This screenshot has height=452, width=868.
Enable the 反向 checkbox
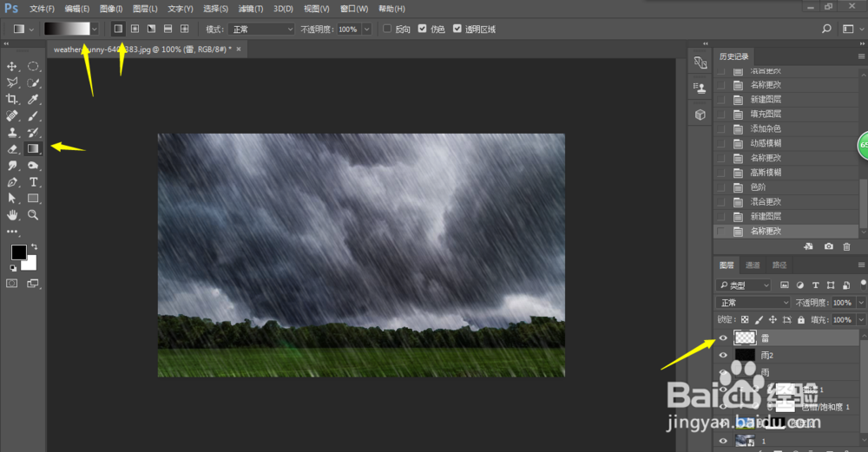tap(387, 29)
